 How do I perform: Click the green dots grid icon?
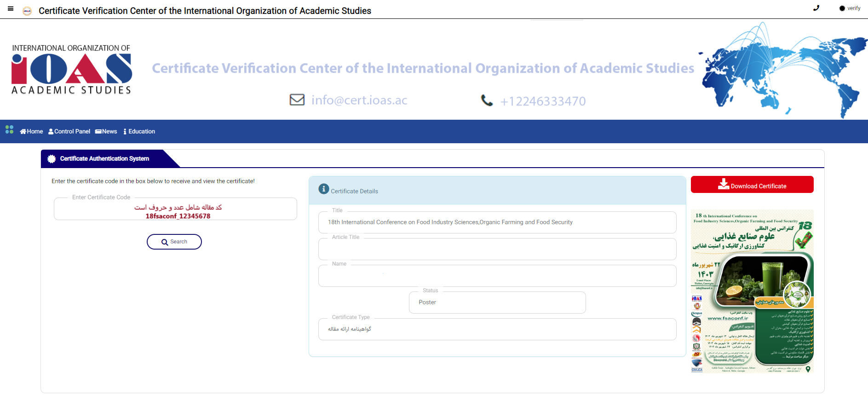pos(10,130)
